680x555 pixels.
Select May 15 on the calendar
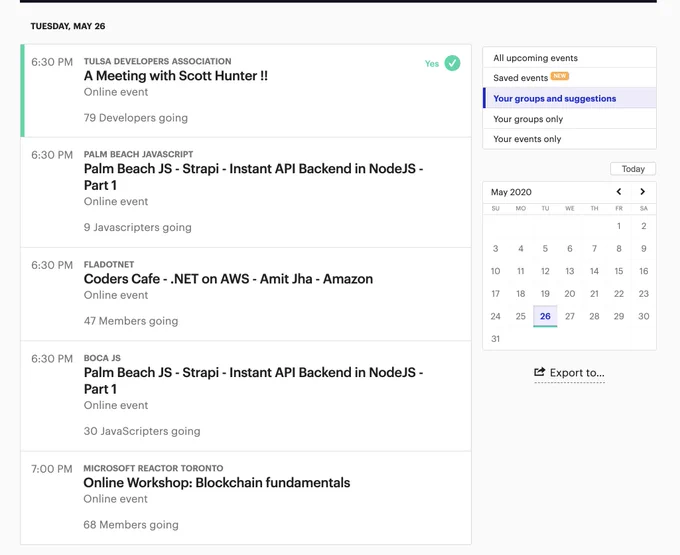(619, 271)
